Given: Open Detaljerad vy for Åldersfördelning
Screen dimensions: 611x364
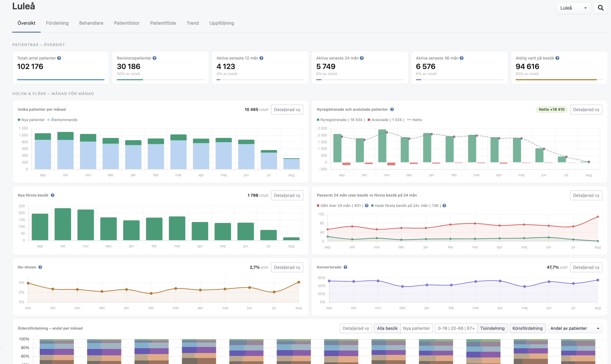Looking at the screenshot, I should [x=356, y=328].
